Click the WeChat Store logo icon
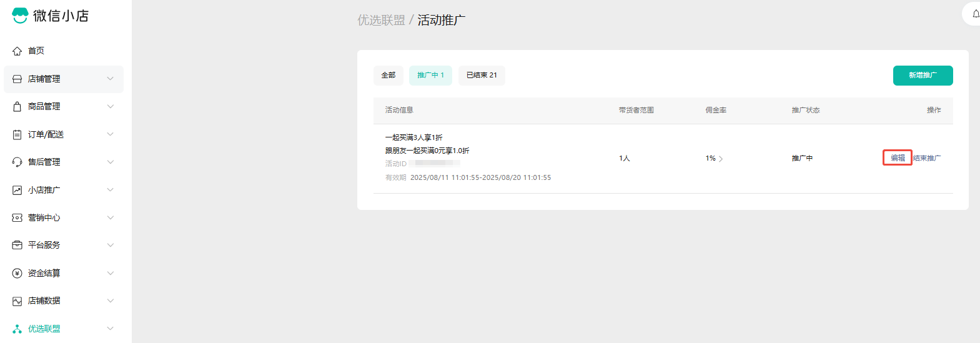This screenshot has width=980, height=343. pyautogui.click(x=20, y=16)
